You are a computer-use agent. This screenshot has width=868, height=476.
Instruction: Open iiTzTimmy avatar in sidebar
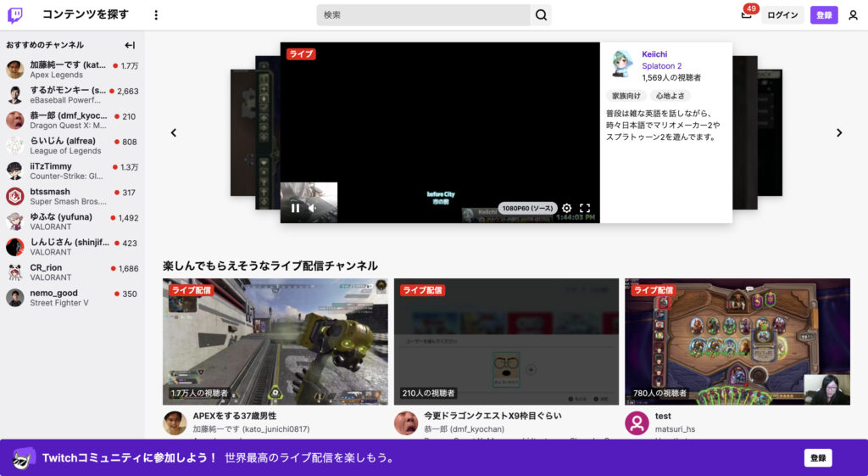[x=15, y=171]
